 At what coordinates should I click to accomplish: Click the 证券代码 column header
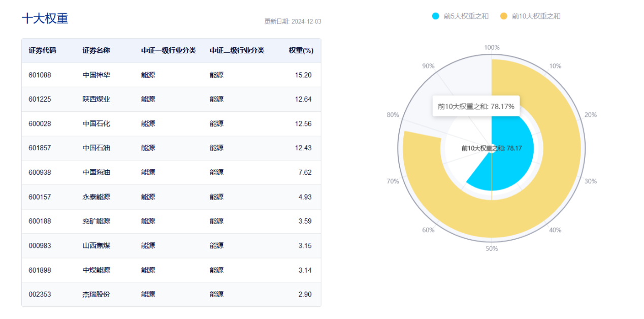[x=42, y=51]
